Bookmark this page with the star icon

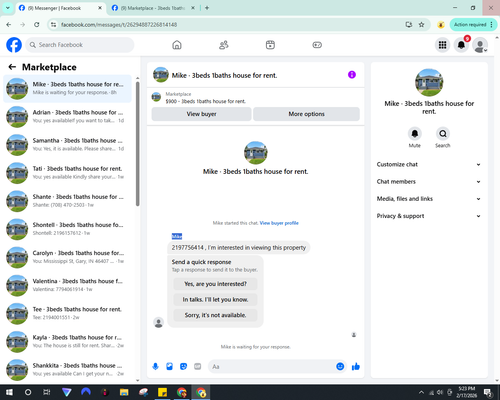point(421,24)
